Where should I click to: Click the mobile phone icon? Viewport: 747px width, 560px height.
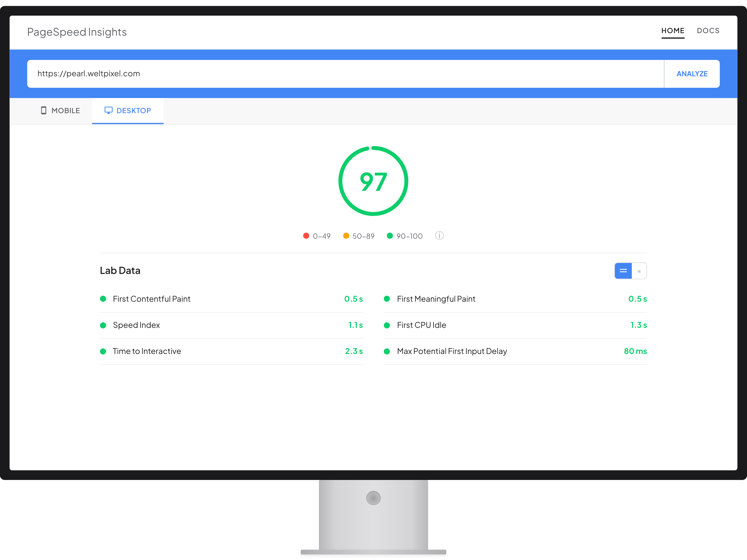(x=44, y=110)
